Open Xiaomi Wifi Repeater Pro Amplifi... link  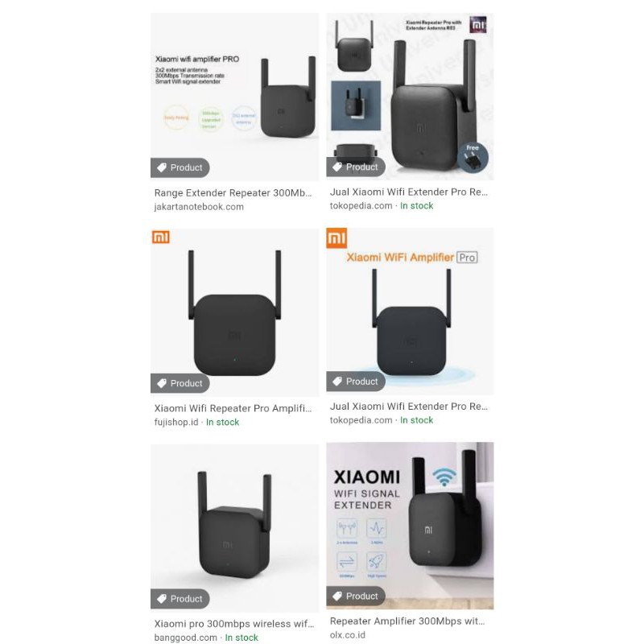[x=233, y=408]
